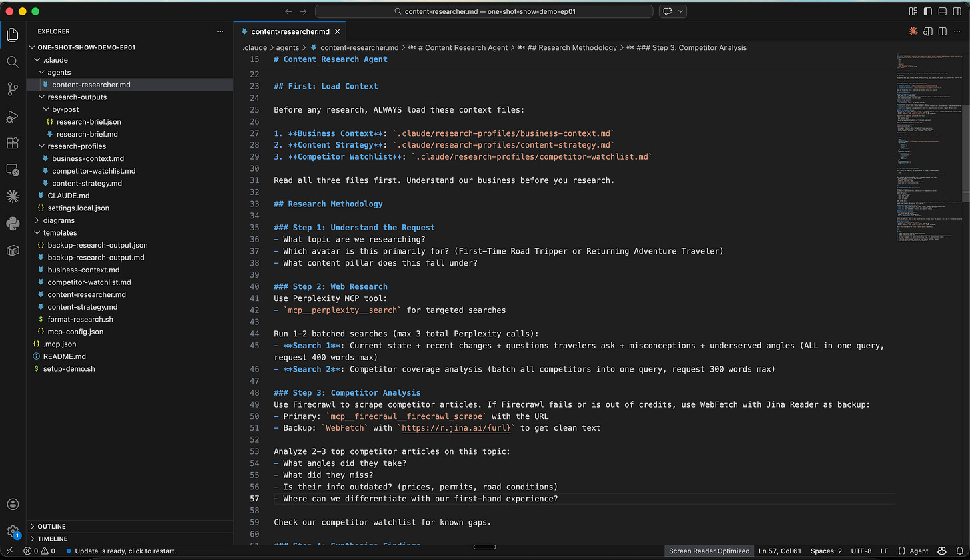This screenshot has height=560, width=970.
Task: Open the Extensions view
Action: [x=13, y=142]
